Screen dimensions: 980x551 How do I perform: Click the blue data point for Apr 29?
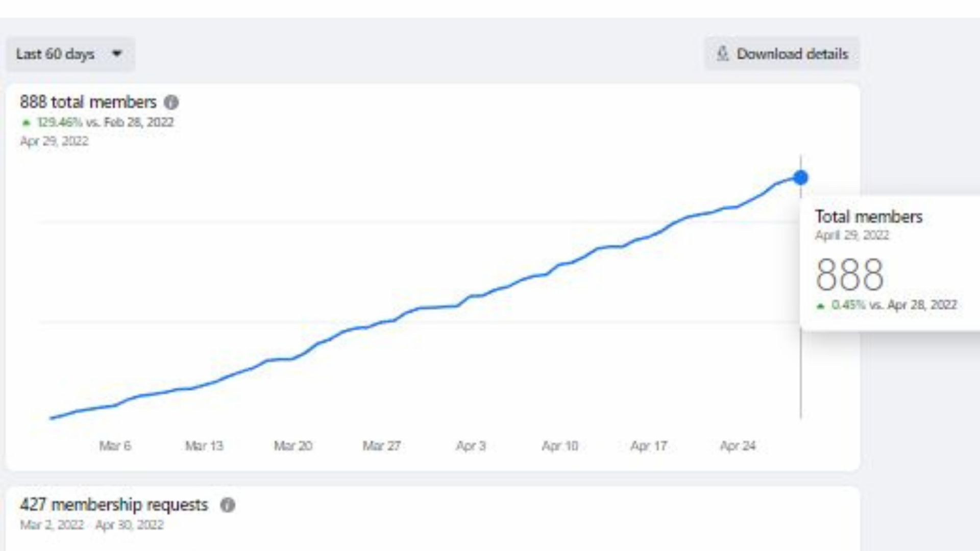[x=800, y=178]
